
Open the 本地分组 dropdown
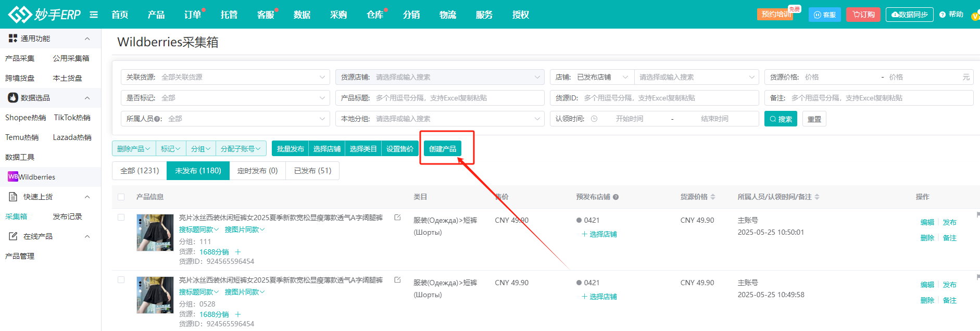click(x=440, y=119)
